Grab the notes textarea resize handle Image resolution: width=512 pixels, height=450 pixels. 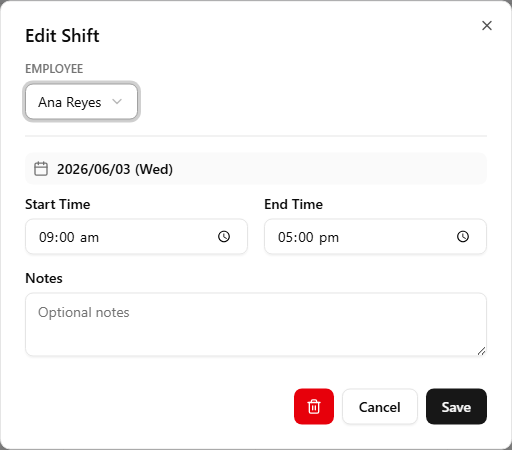point(481,351)
